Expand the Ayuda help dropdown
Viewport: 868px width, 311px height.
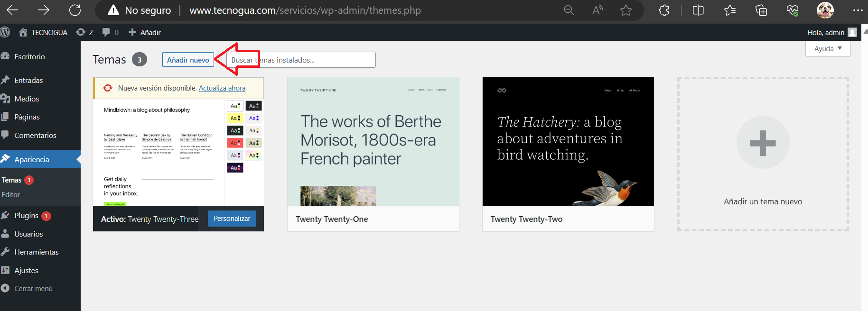828,48
